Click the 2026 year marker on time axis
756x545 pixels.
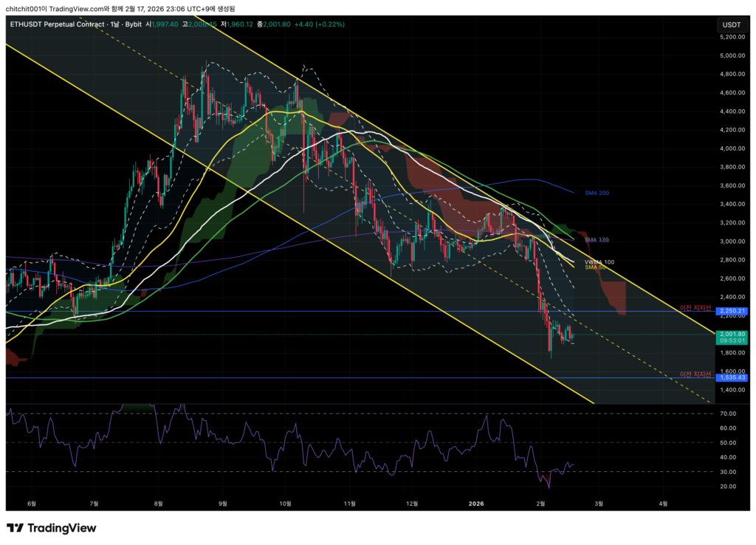point(476,504)
